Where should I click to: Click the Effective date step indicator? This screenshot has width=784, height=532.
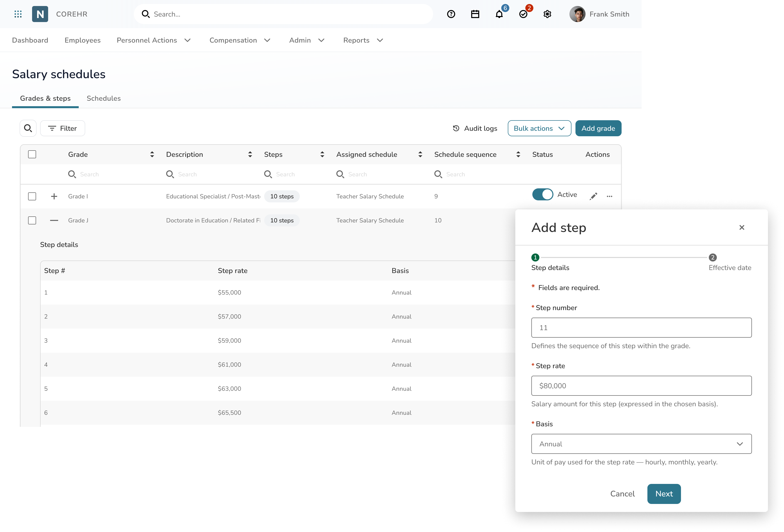click(x=713, y=257)
